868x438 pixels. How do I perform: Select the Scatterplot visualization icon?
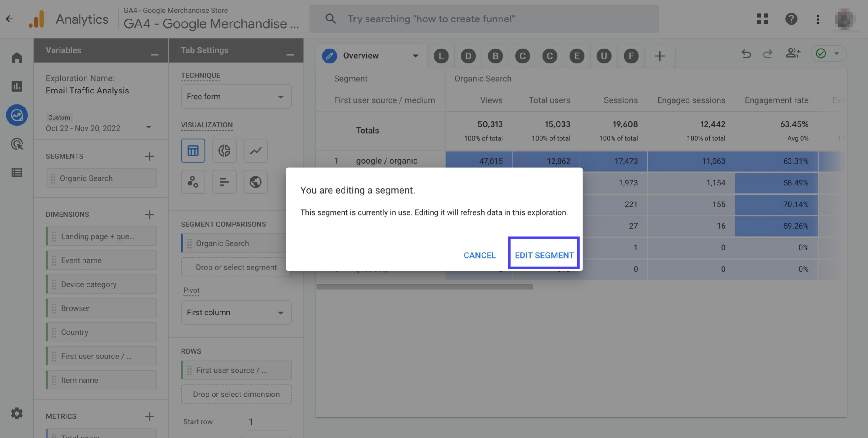click(x=193, y=182)
